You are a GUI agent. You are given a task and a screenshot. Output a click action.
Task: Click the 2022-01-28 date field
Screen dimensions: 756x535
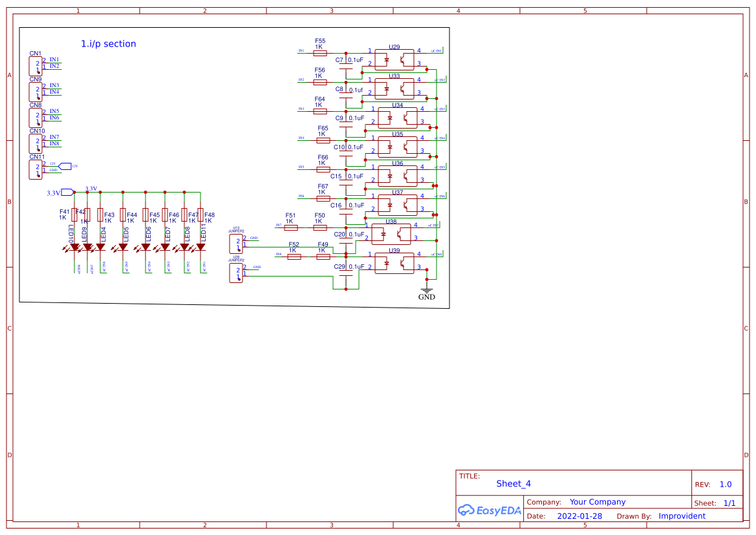[579, 516]
